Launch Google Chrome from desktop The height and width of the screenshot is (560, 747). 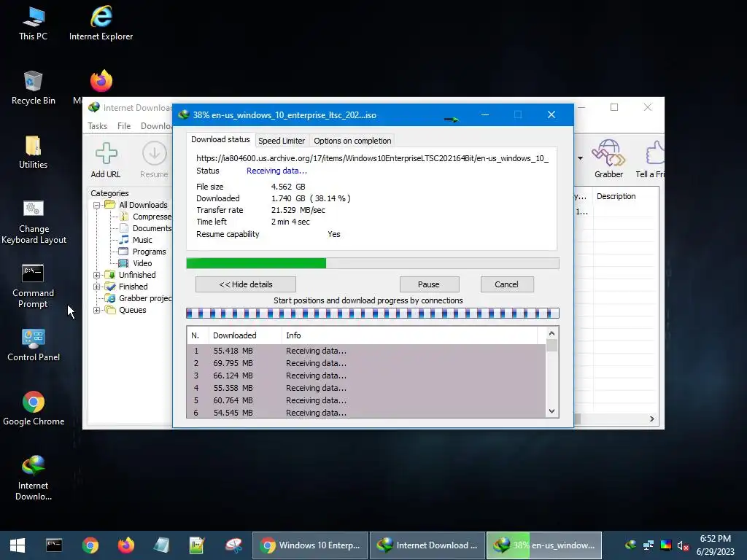(34, 408)
